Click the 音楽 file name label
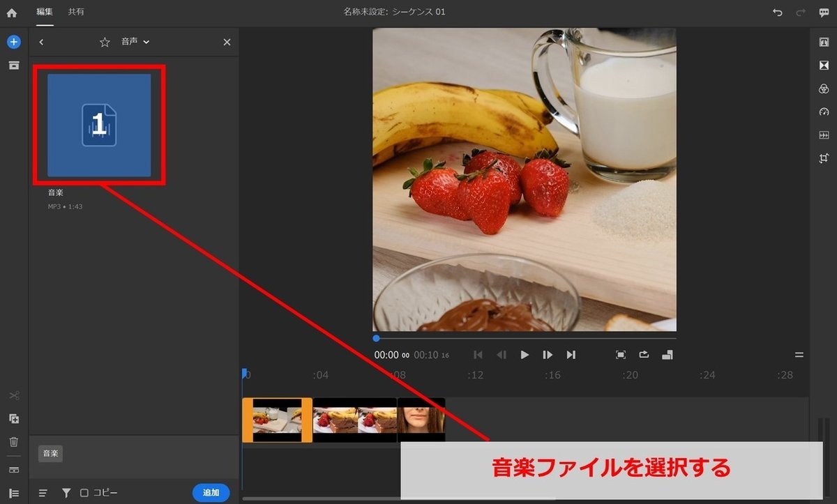The height and width of the screenshot is (504, 837). (x=56, y=192)
